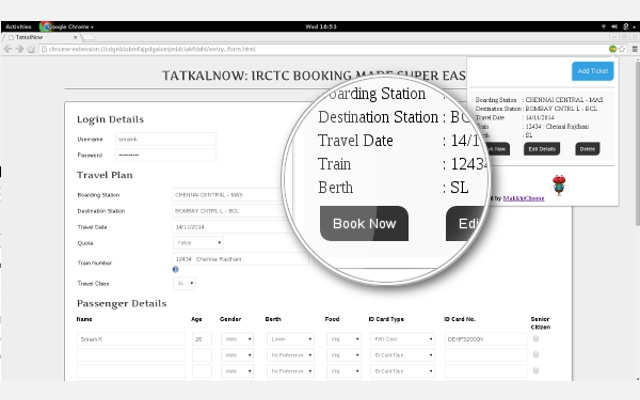Click the Login Details heading
The image size is (640, 400).
click(x=110, y=120)
